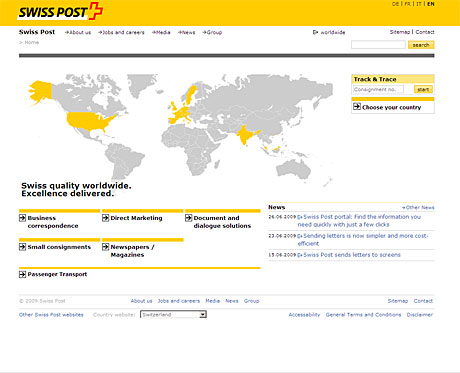Click arrow icon beside Document and dialogue solutions

point(188,218)
